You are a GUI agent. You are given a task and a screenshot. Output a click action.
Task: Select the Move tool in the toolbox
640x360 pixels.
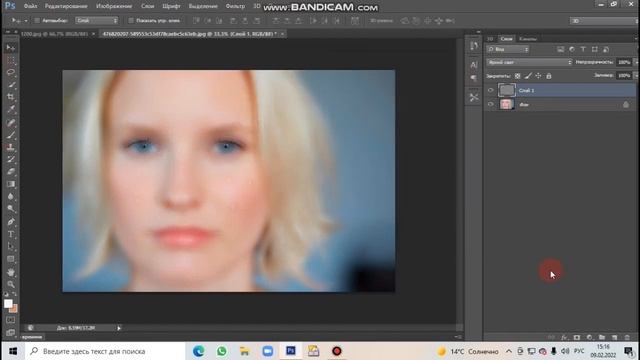(11, 48)
